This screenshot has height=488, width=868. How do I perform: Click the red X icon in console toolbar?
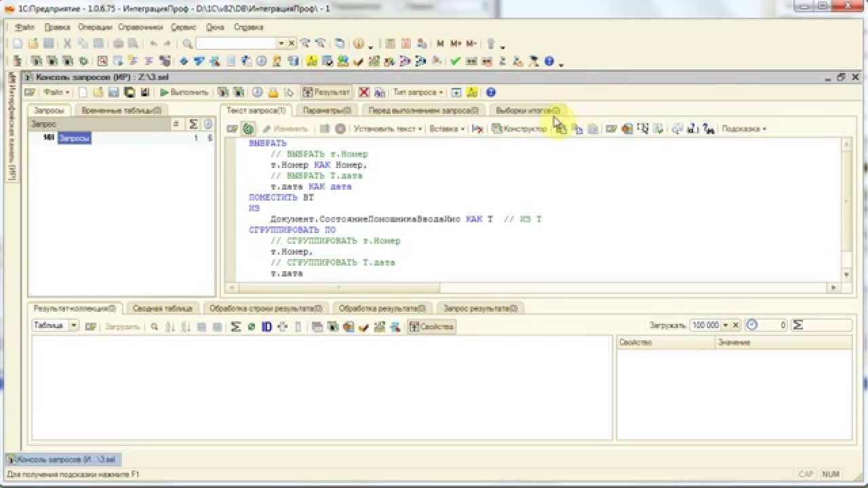coord(364,92)
